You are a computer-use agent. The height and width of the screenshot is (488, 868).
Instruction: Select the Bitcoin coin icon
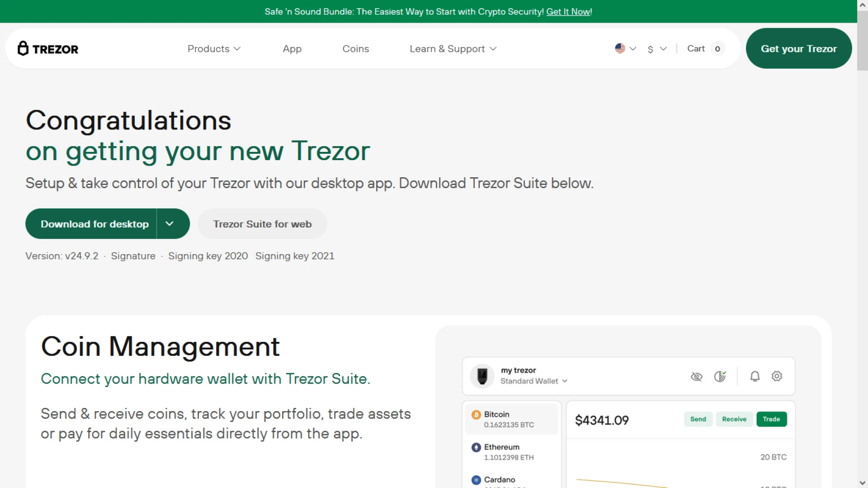(476, 414)
